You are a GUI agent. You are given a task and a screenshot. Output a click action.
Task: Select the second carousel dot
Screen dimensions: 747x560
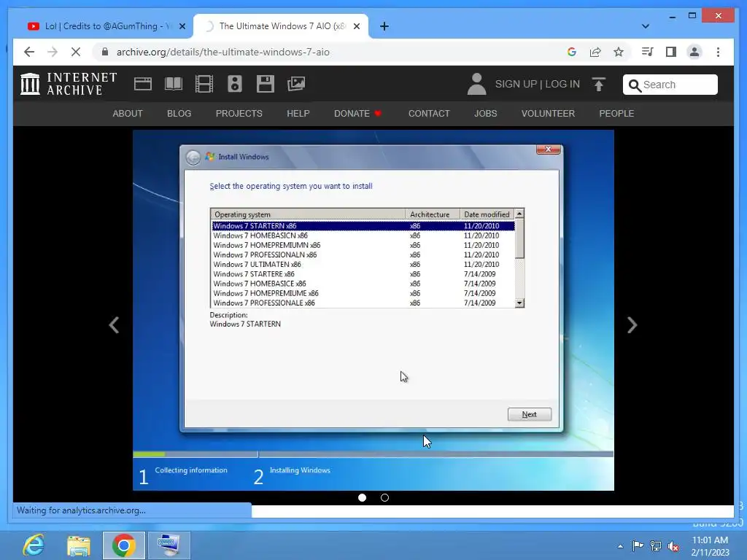tap(384, 497)
